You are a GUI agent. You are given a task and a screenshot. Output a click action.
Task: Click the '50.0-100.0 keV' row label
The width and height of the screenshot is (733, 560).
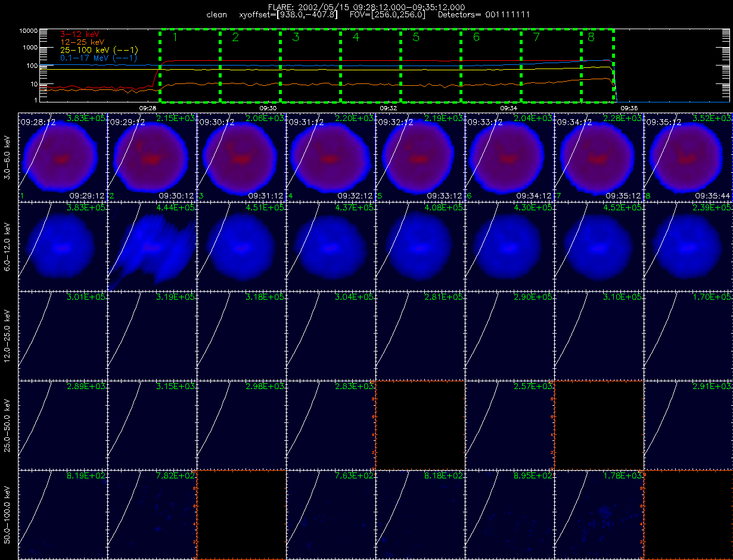[7, 515]
